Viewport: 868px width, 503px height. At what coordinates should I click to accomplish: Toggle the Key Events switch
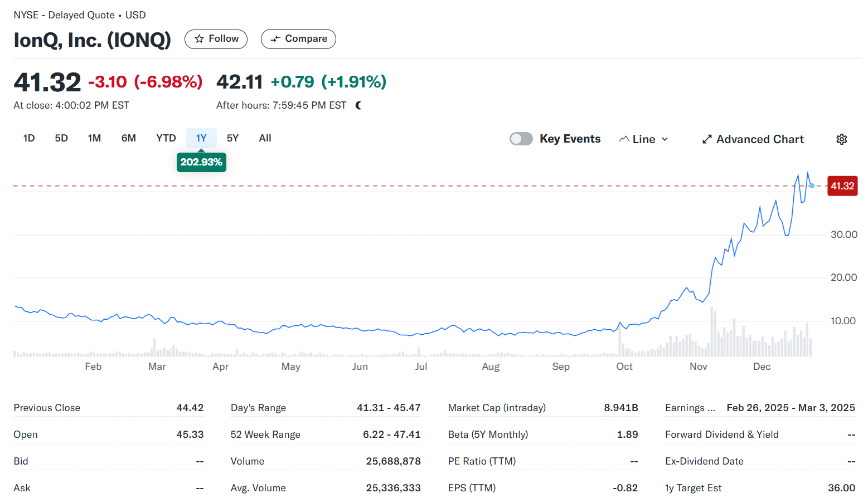pos(521,139)
